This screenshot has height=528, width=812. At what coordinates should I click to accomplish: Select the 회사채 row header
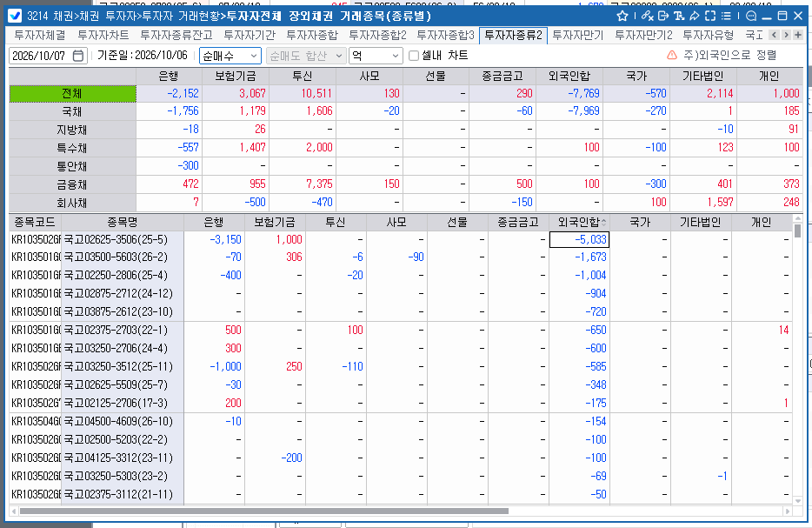(x=72, y=202)
